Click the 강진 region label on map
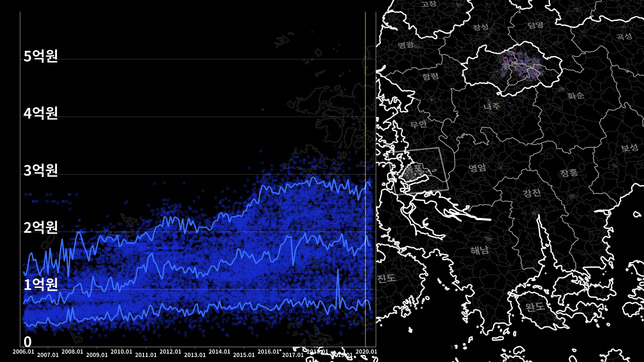Screen dimensions: 644x362 tap(532, 193)
